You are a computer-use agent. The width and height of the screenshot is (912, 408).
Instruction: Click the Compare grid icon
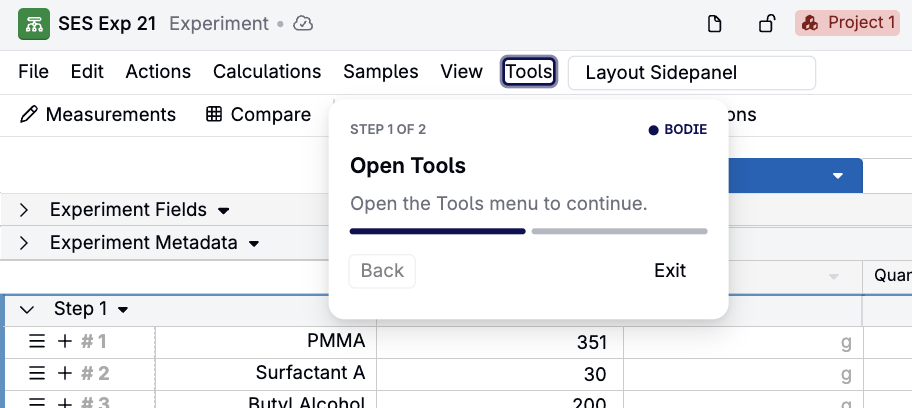pos(214,115)
